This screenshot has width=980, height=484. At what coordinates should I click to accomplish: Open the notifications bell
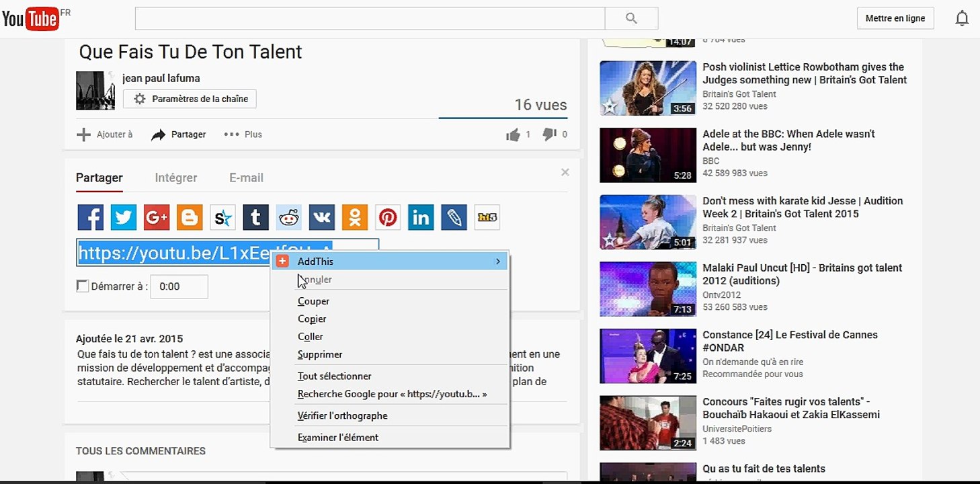[962, 19]
